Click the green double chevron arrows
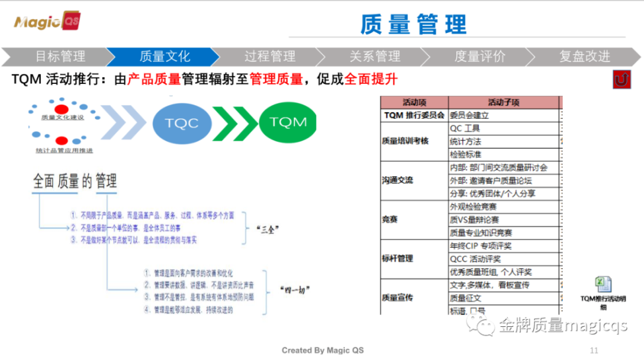Screen dimensions: 644x358 [234, 124]
